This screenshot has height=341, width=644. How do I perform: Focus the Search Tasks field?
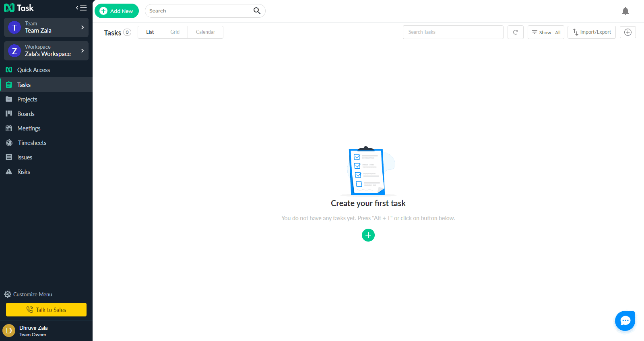point(453,32)
